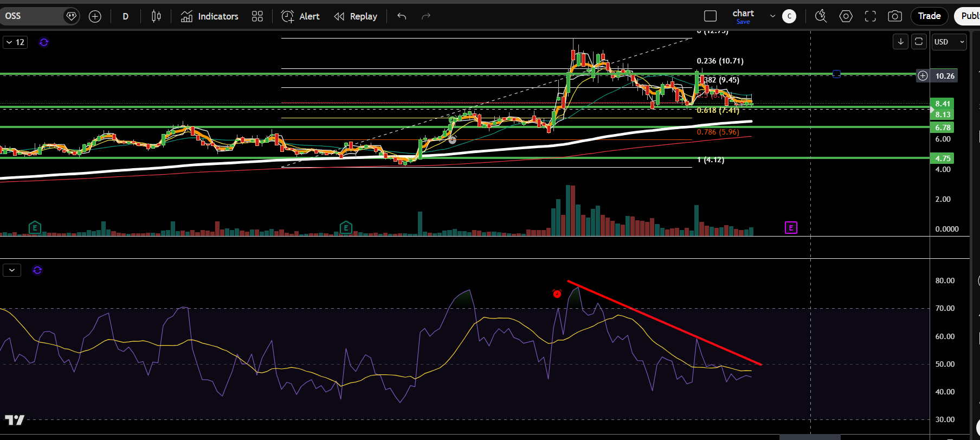
Task: Click the purple refresh icon in RSI pane
Action: (37, 270)
